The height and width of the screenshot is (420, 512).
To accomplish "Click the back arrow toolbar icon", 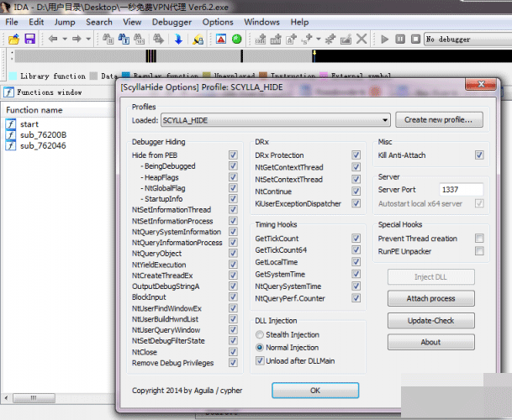I will coord(53,39).
